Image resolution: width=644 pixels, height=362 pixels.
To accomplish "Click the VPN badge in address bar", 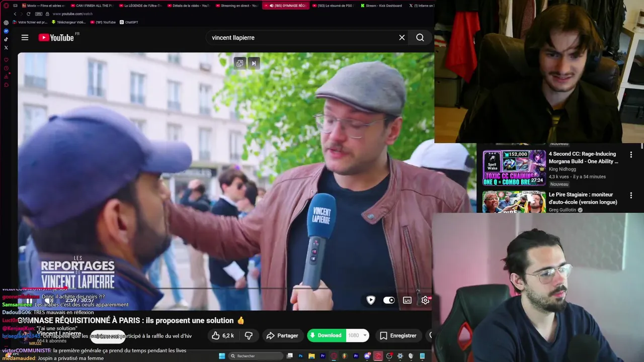I will (x=39, y=14).
